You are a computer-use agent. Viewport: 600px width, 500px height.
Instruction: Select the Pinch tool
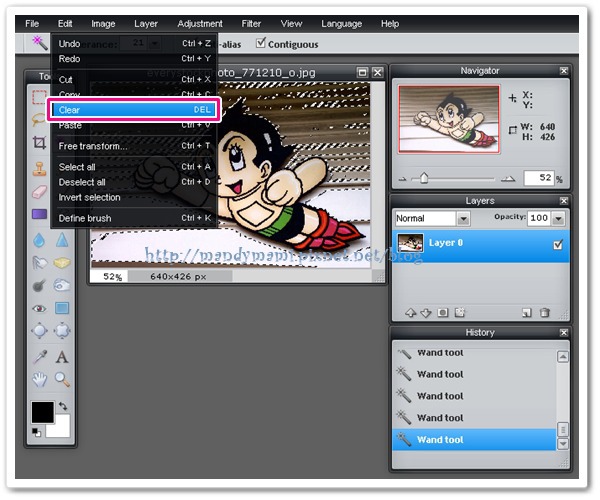pyautogui.click(x=62, y=331)
